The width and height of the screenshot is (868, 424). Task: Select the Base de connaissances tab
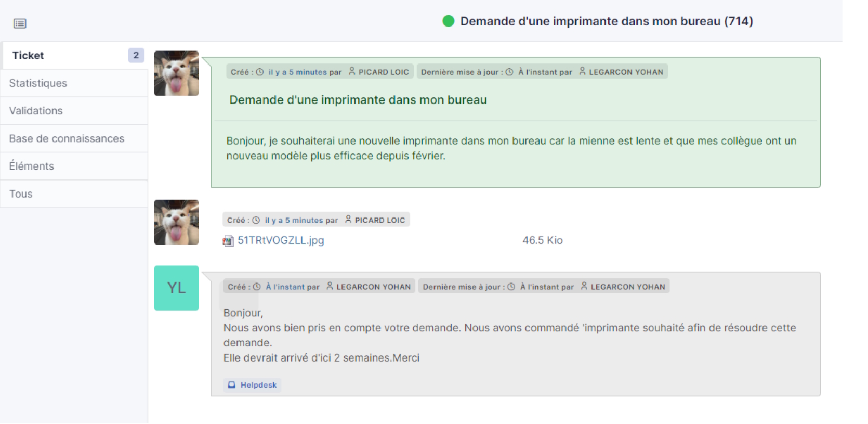(67, 139)
